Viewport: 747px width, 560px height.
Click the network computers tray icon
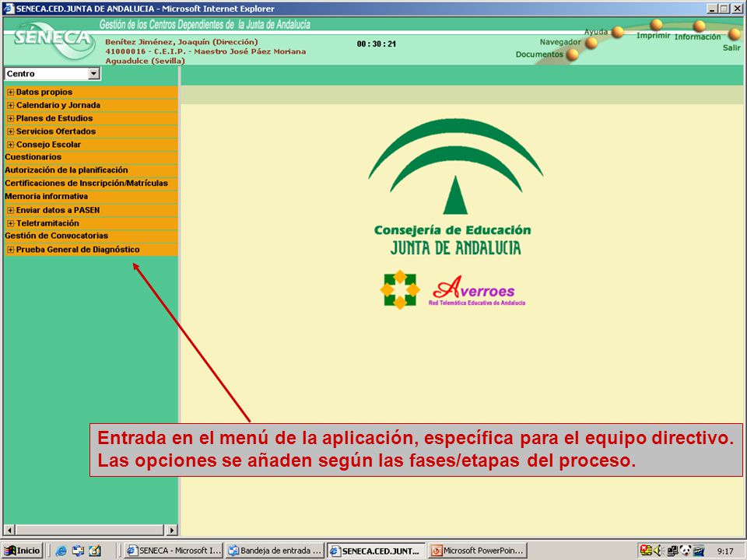[x=672, y=551]
